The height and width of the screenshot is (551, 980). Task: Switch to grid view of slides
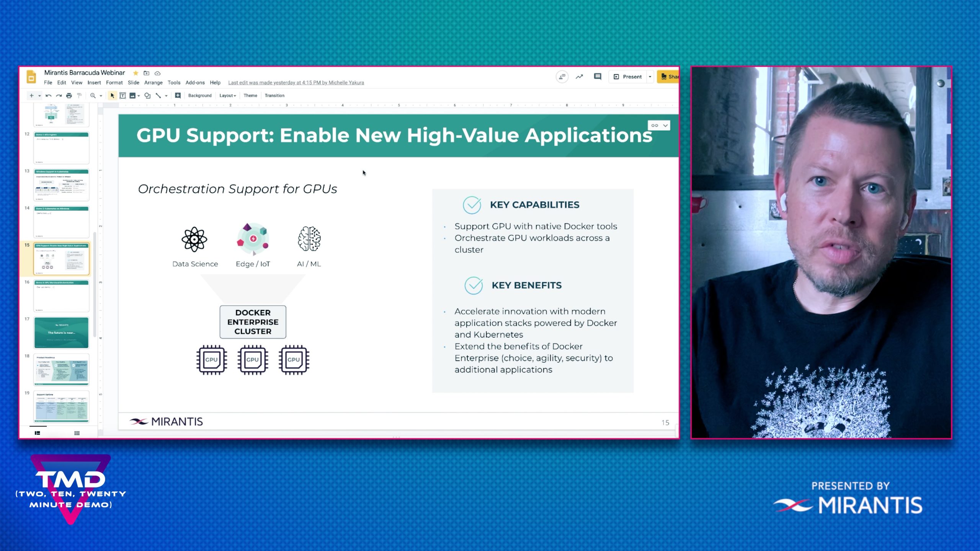click(x=77, y=433)
